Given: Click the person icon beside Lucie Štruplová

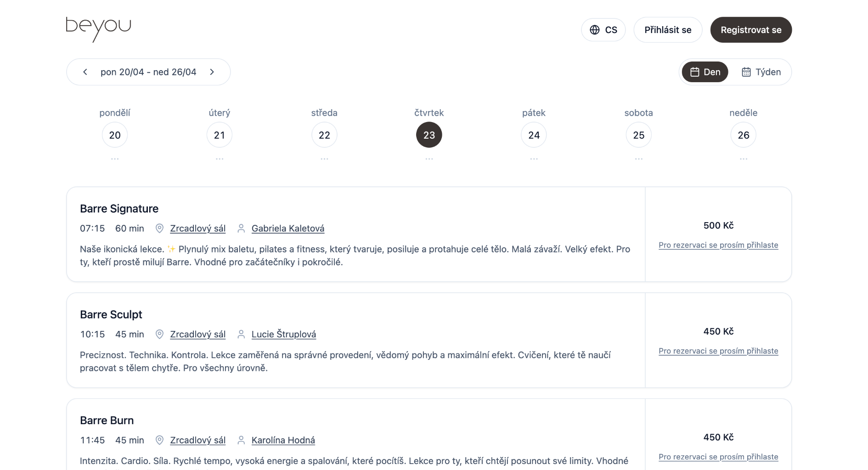Looking at the screenshot, I should 241,334.
